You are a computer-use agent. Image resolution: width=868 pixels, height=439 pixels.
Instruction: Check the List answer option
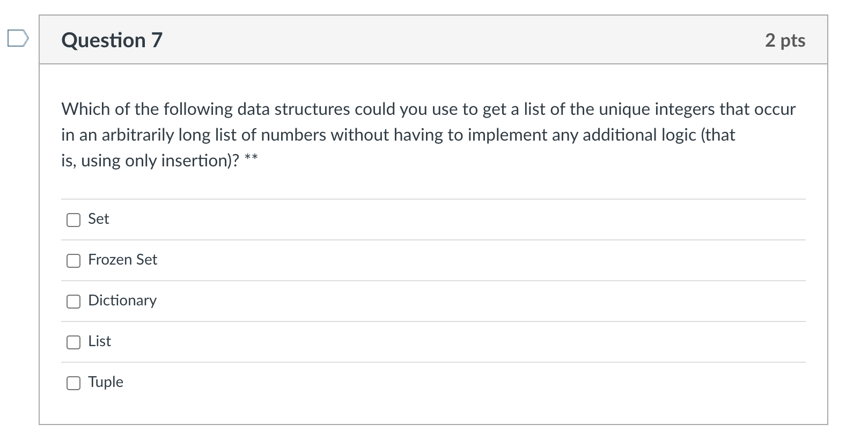(73, 342)
